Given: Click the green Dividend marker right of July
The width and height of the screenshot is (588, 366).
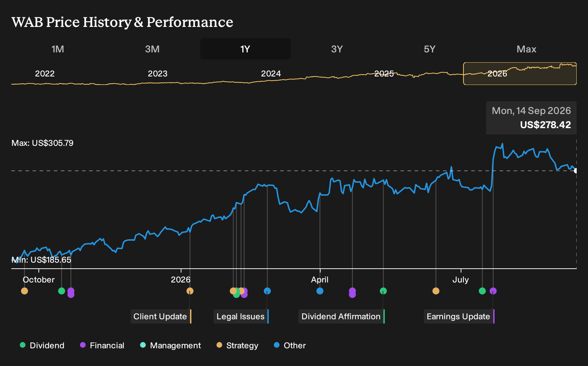Looking at the screenshot, I should click(482, 291).
